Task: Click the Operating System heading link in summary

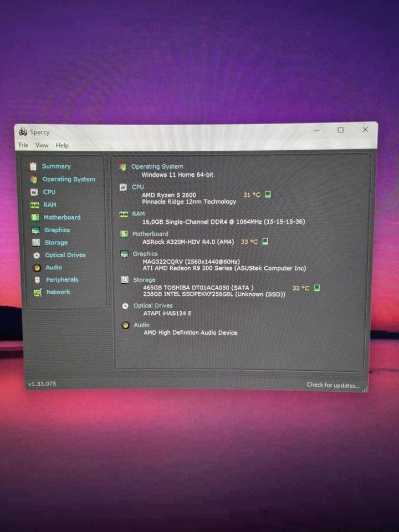Action: (x=157, y=166)
